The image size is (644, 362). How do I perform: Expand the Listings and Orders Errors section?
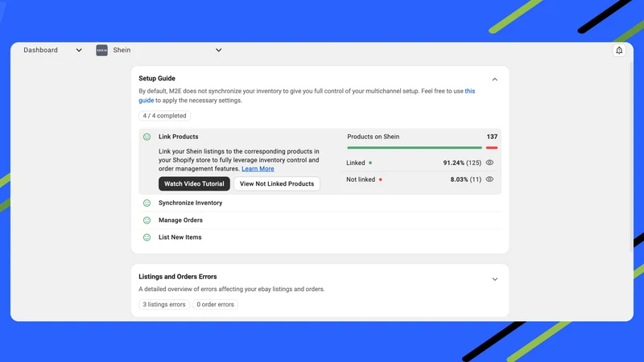pyautogui.click(x=495, y=279)
